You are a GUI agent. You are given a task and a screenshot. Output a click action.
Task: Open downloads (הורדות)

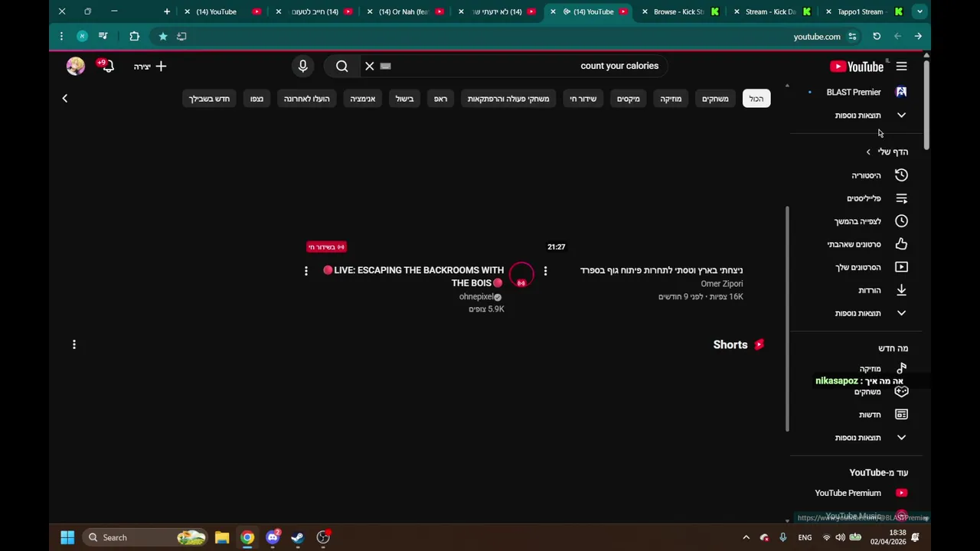(857, 290)
